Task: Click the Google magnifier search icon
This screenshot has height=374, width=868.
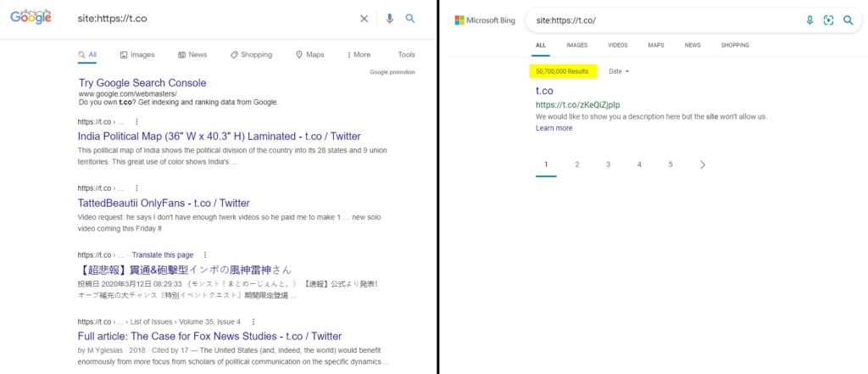Action: (x=410, y=19)
